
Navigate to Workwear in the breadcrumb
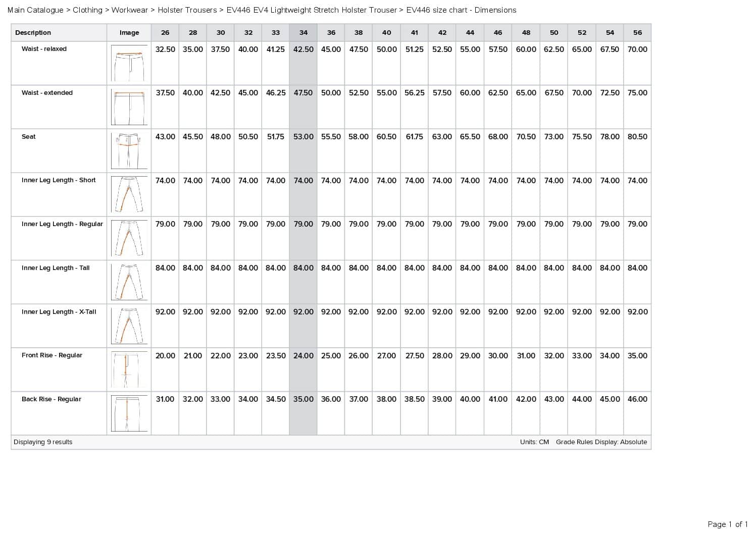[130, 10]
